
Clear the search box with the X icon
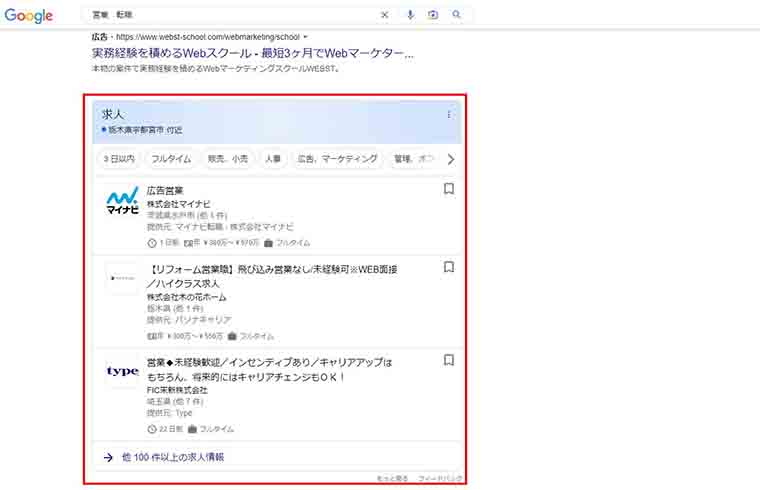pos(384,15)
